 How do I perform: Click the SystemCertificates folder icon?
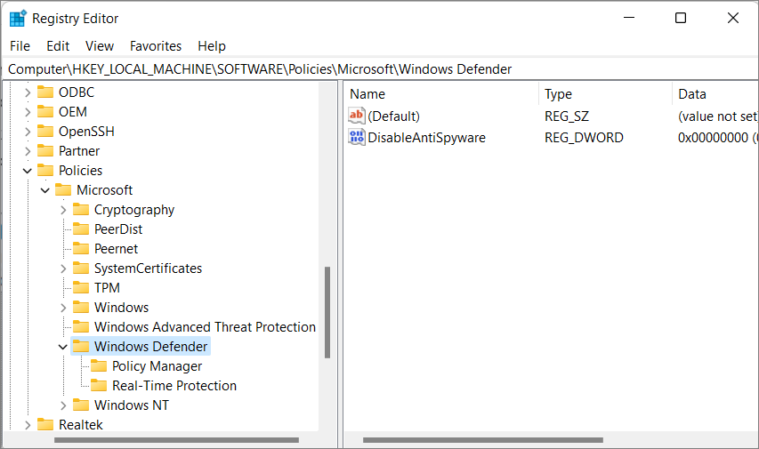click(x=81, y=268)
